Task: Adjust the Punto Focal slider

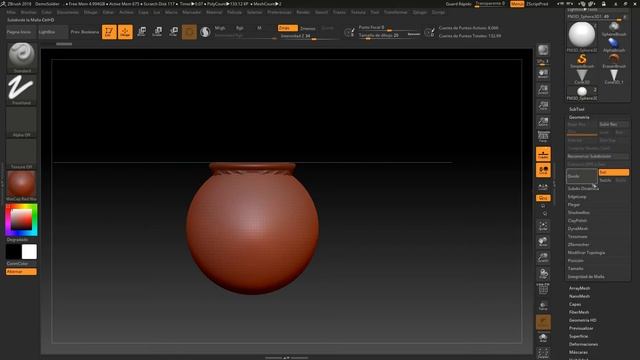Action: pos(389,27)
